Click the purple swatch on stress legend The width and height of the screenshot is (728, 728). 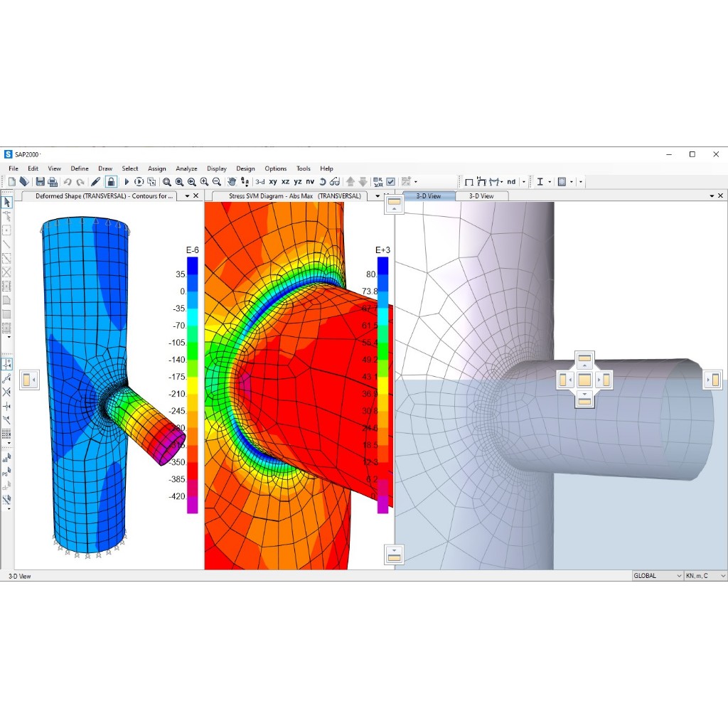click(x=382, y=505)
